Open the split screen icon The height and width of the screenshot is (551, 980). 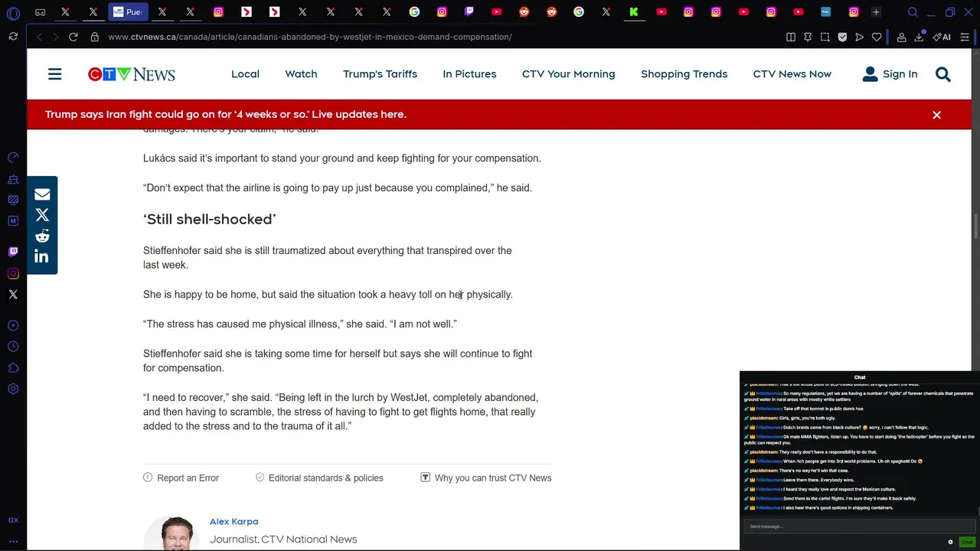tap(791, 37)
